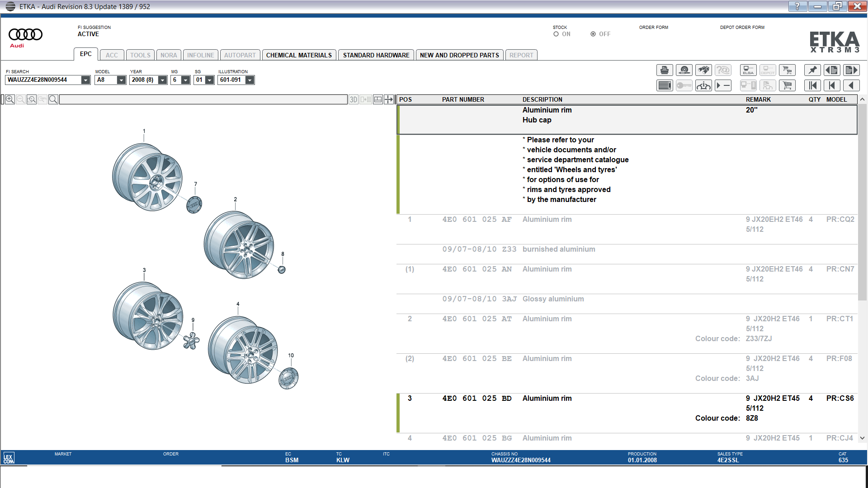Activate zoom area selection tool
868x488 pixels.
point(31,99)
